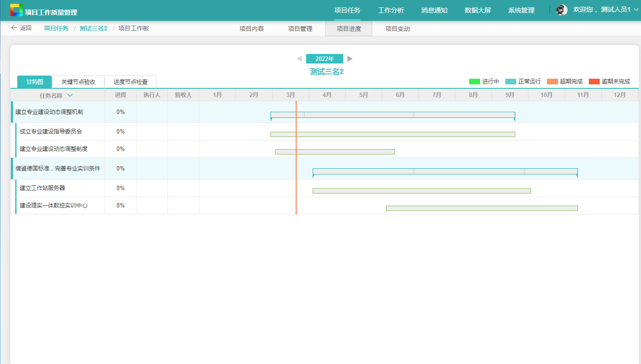This screenshot has width=641, height=364.
Task: Open the task name column dropdown chevron
Action: point(70,95)
